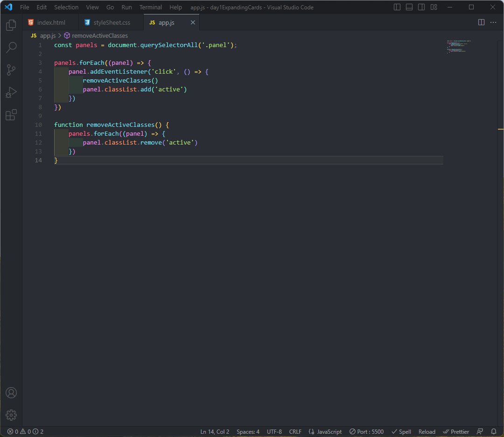Click the VS Code logo icon
Screen dimensions: 504x437
click(x=9, y=7)
